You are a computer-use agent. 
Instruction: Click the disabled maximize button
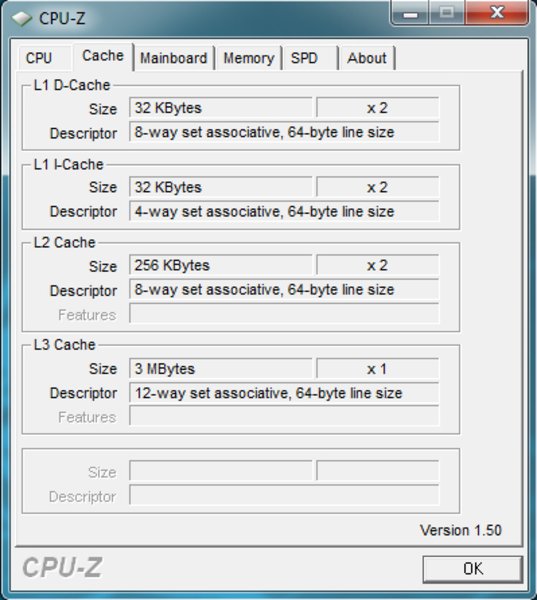pos(446,13)
